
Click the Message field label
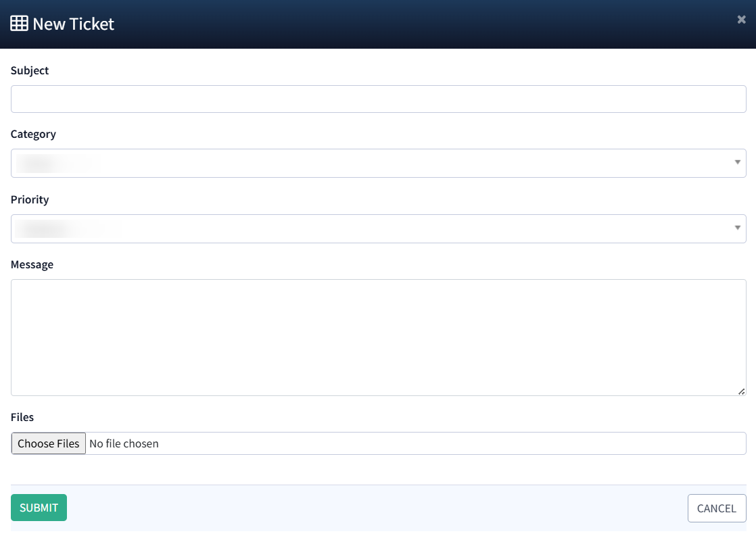point(32,264)
